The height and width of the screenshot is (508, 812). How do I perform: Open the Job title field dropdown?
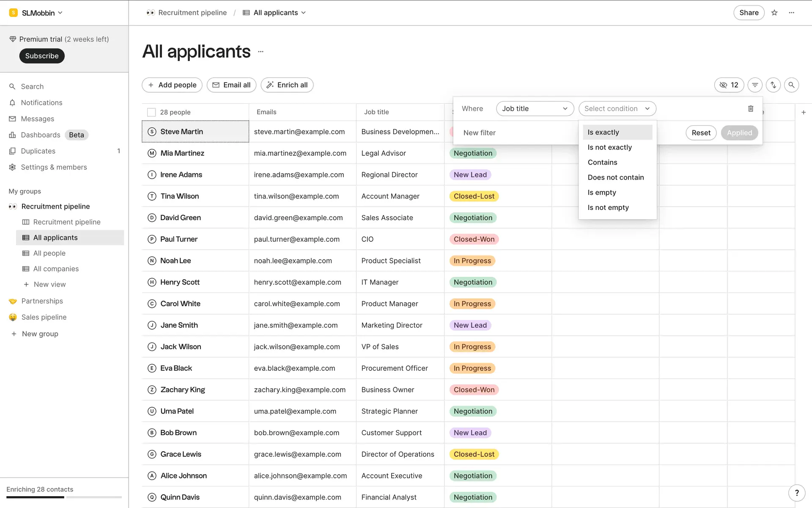(x=535, y=109)
